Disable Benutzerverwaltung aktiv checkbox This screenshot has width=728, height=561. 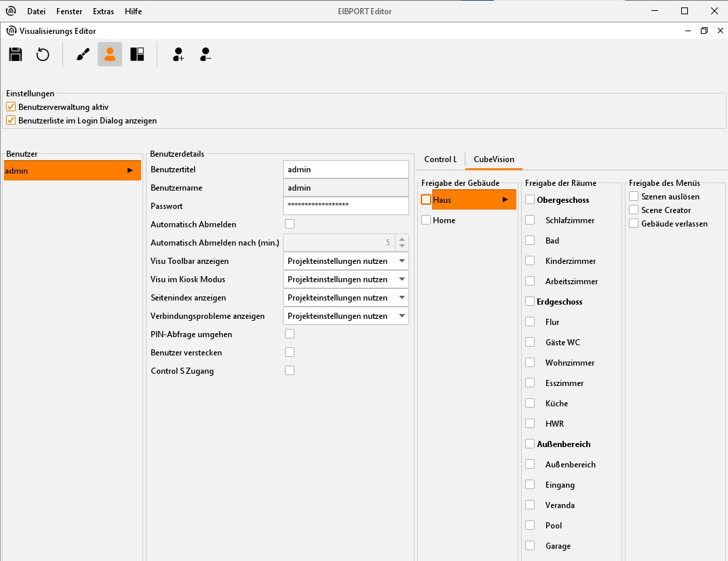pos(11,107)
